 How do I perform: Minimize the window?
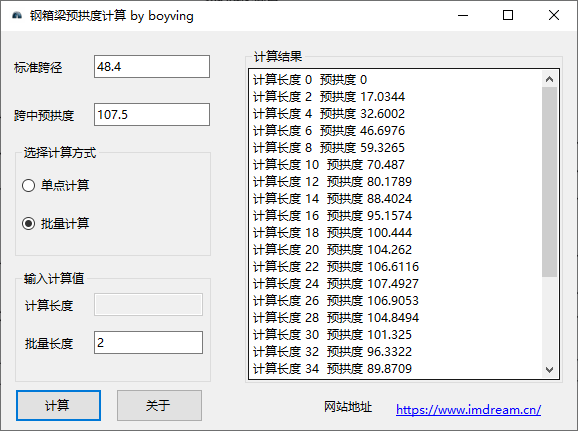pos(463,15)
